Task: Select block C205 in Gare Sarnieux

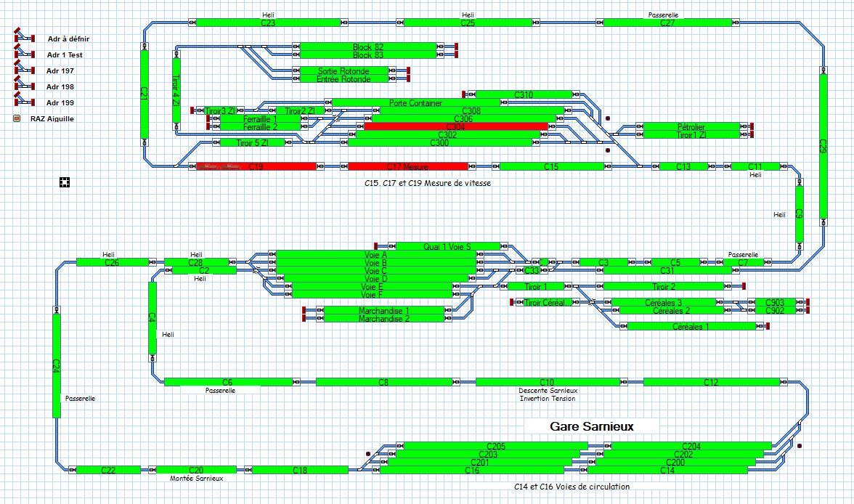Action: tap(495, 446)
